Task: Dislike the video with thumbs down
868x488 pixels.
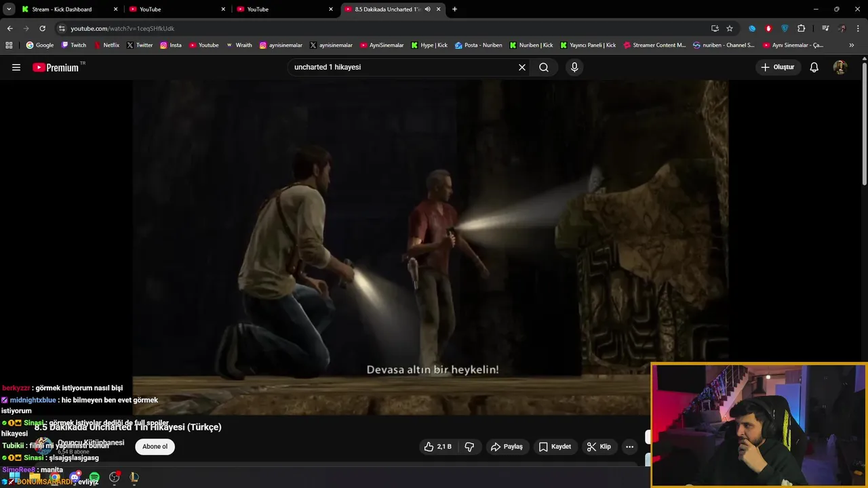Action: click(x=469, y=447)
